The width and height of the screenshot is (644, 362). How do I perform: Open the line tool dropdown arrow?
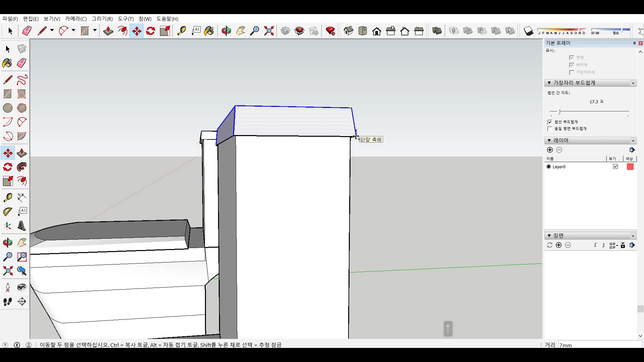(x=52, y=31)
